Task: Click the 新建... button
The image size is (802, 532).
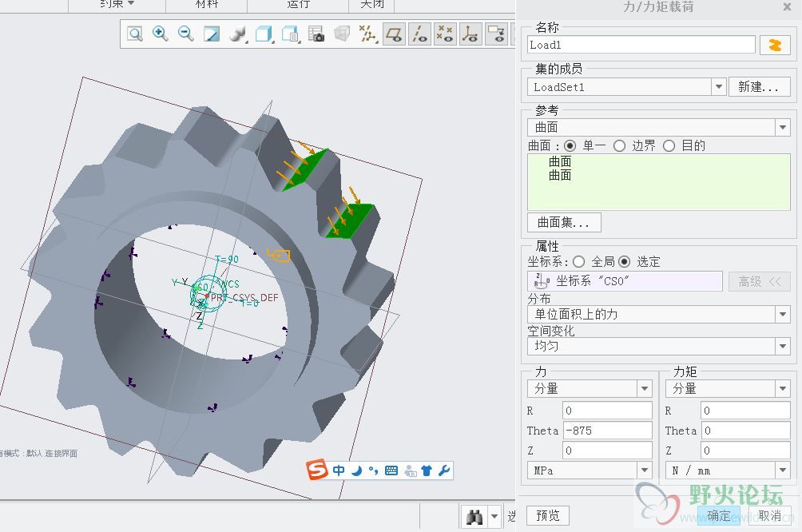Action: click(x=759, y=87)
